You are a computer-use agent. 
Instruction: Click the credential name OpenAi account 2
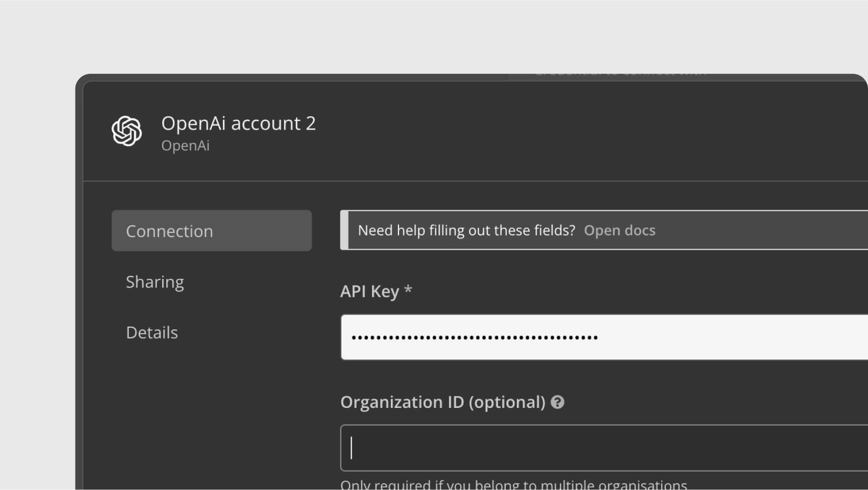tap(238, 123)
